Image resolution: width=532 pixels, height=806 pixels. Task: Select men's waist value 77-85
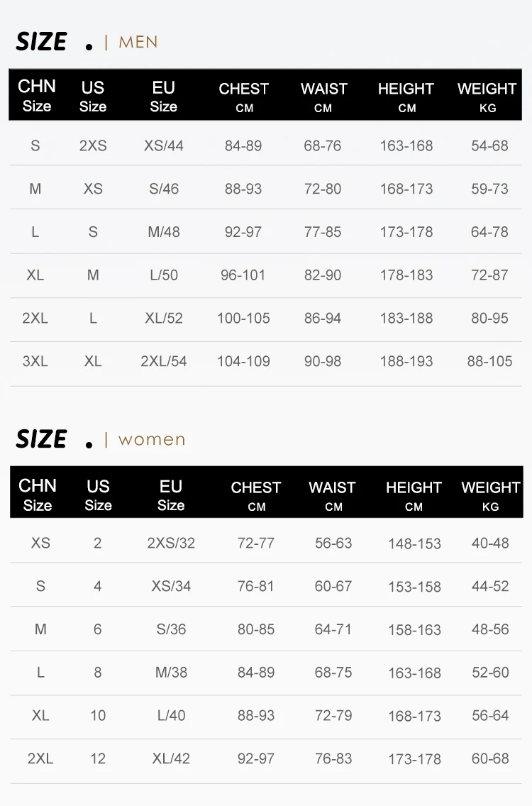point(323,232)
